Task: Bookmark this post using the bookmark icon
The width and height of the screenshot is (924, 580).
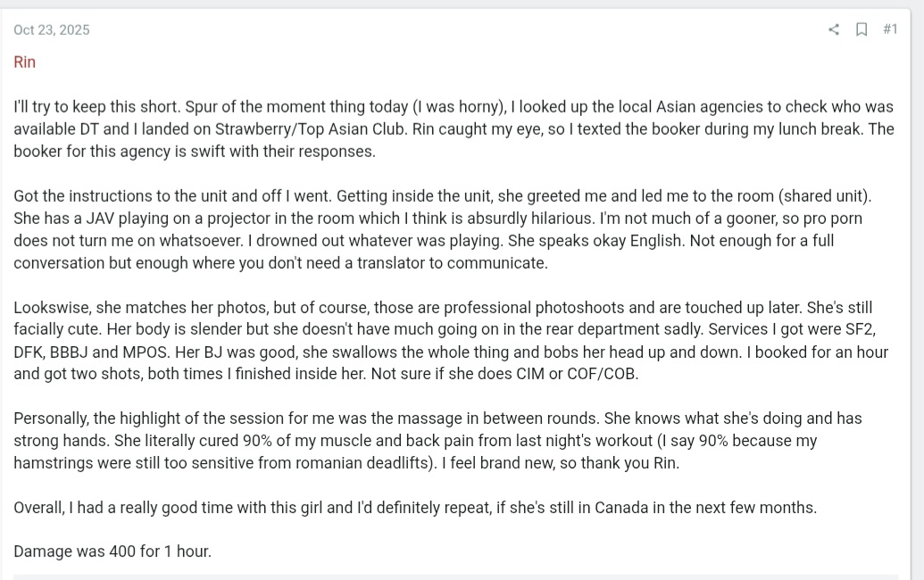Action: point(862,29)
